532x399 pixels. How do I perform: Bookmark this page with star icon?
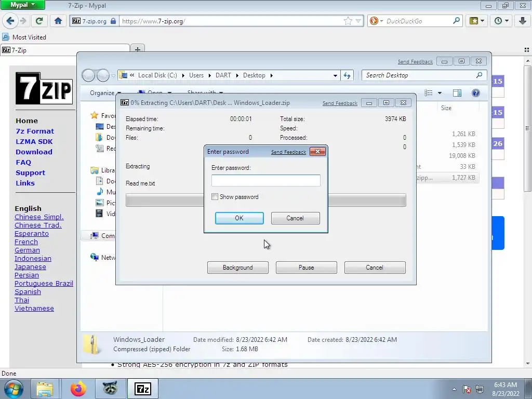[348, 21]
